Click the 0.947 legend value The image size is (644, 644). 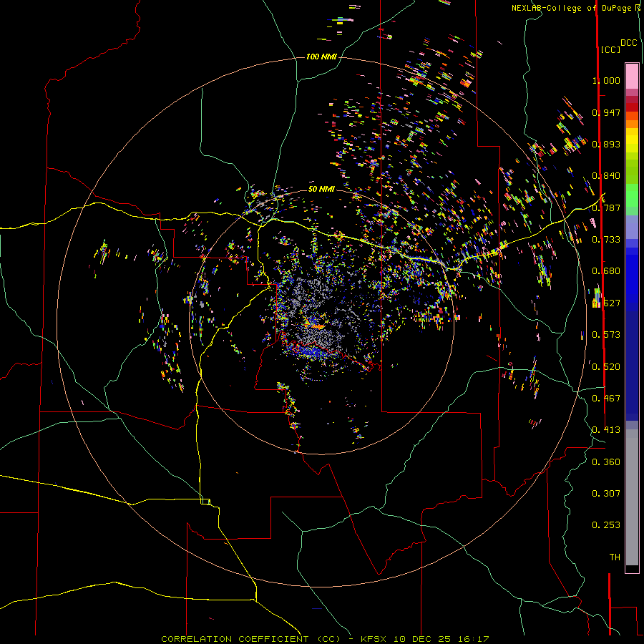pyautogui.click(x=606, y=112)
